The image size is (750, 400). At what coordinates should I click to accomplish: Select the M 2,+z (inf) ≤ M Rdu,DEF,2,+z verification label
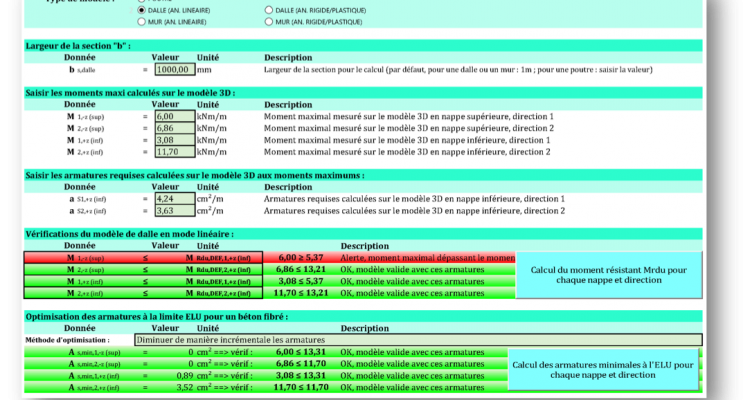(143, 293)
